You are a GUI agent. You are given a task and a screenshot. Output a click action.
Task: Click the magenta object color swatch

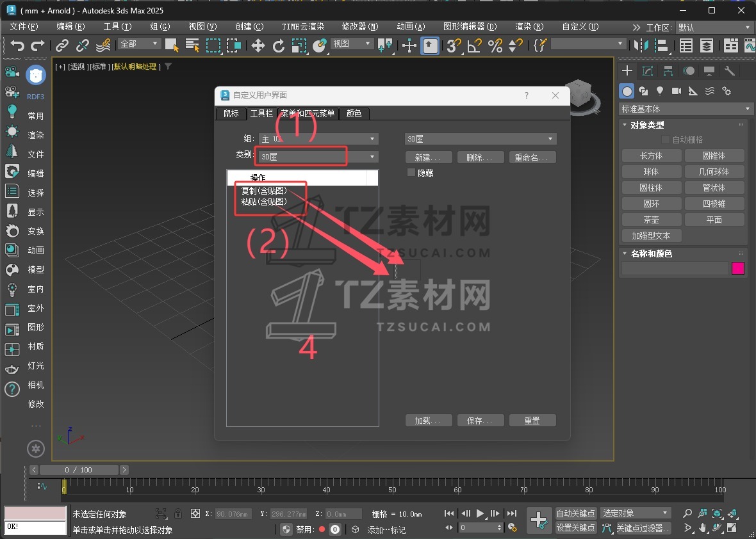[738, 268]
